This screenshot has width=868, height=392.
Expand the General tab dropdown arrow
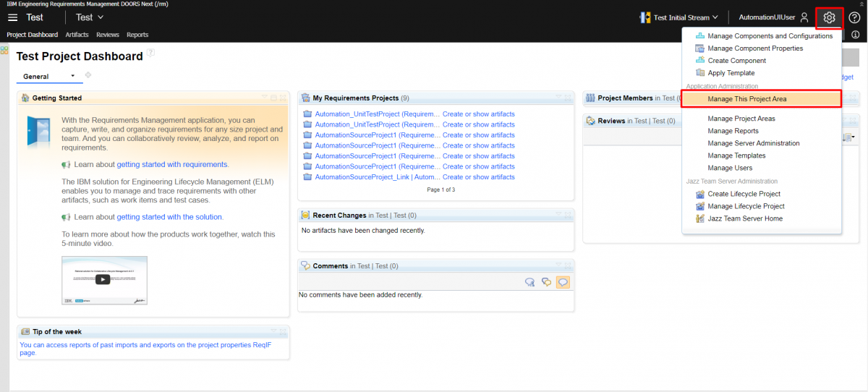[x=72, y=76]
